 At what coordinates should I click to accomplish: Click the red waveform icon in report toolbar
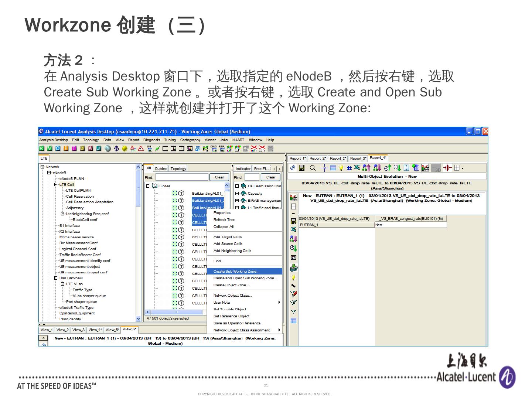point(447,168)
